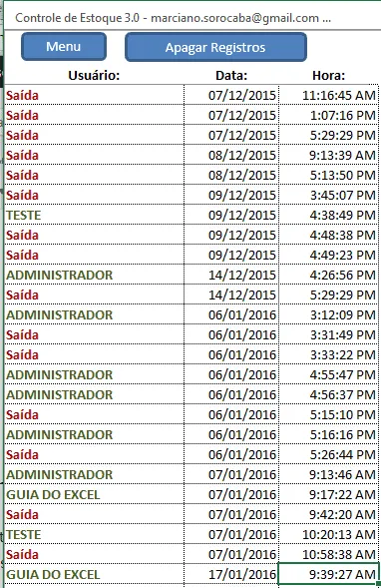Open the Menu button
Screen dimensions: 381x588
[x=64, y=47]
